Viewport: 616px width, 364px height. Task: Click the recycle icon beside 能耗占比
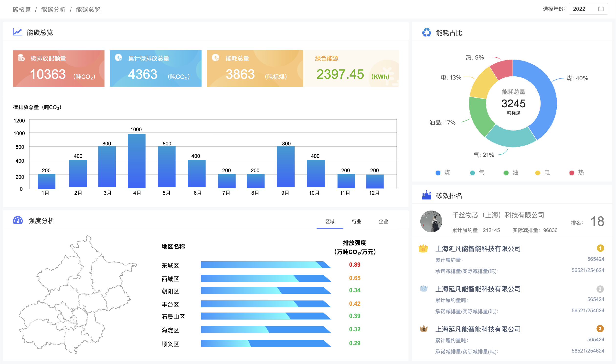pyautogui.click(x=426, y=33)
